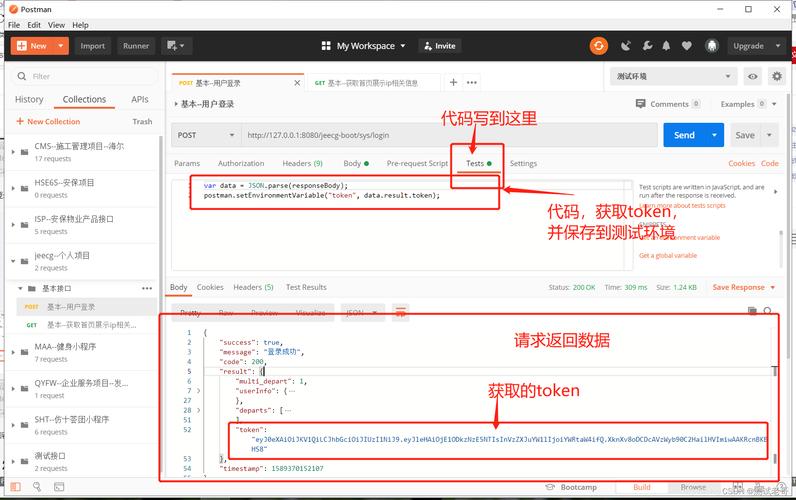Open the notifications bell icon
Image resolution: width=796 pixels, height=500 pixels.
[666, 46]
